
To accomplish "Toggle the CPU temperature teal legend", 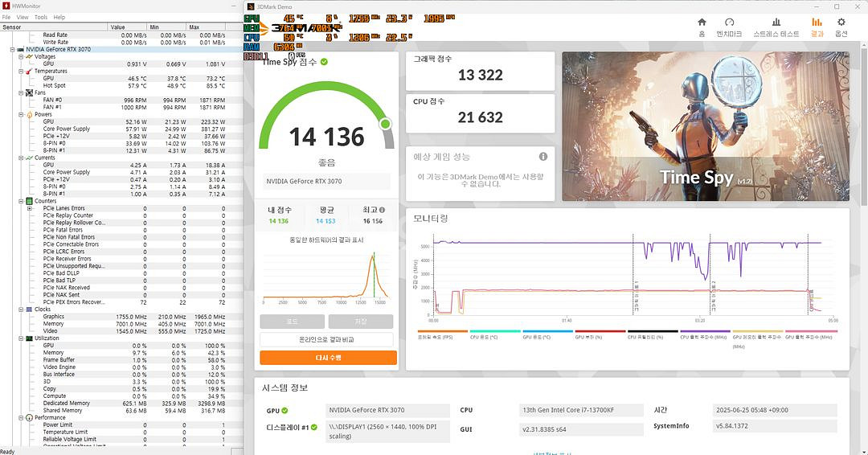I will [495, 334].
